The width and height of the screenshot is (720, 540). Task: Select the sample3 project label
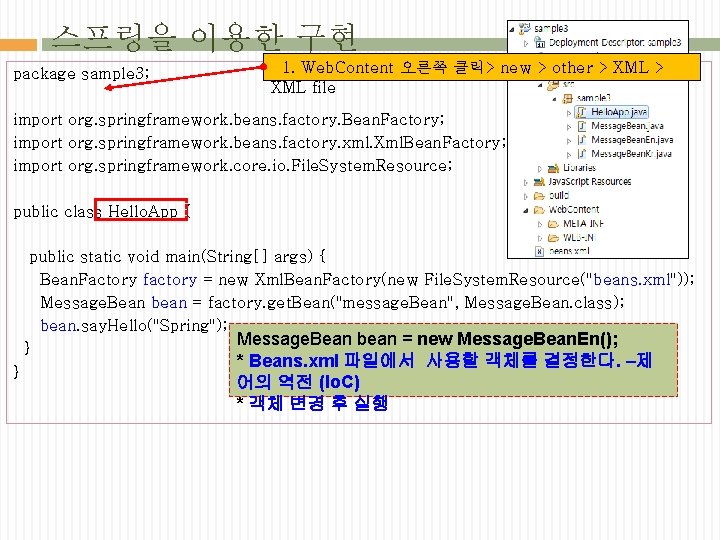coord(551,28)
